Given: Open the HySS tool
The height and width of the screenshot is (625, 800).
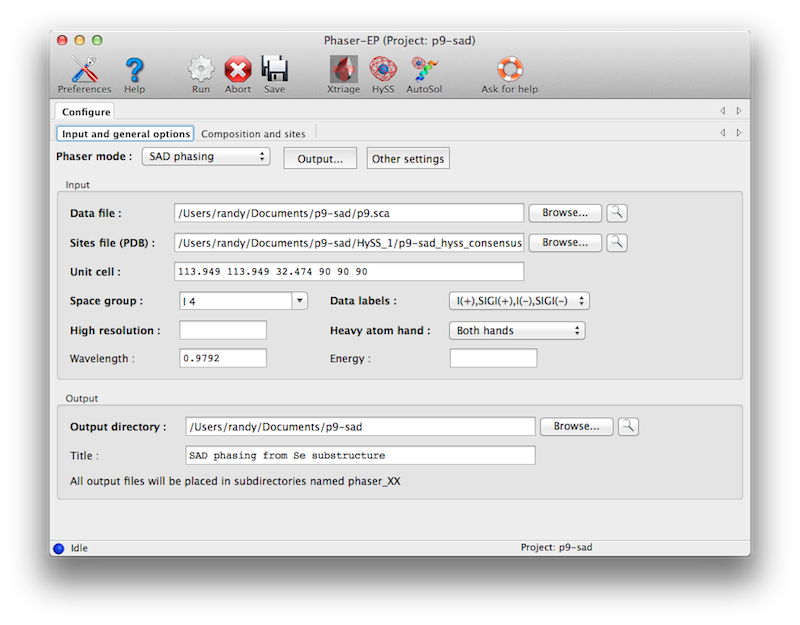Looking at the screenshot, I should (382, 70).
